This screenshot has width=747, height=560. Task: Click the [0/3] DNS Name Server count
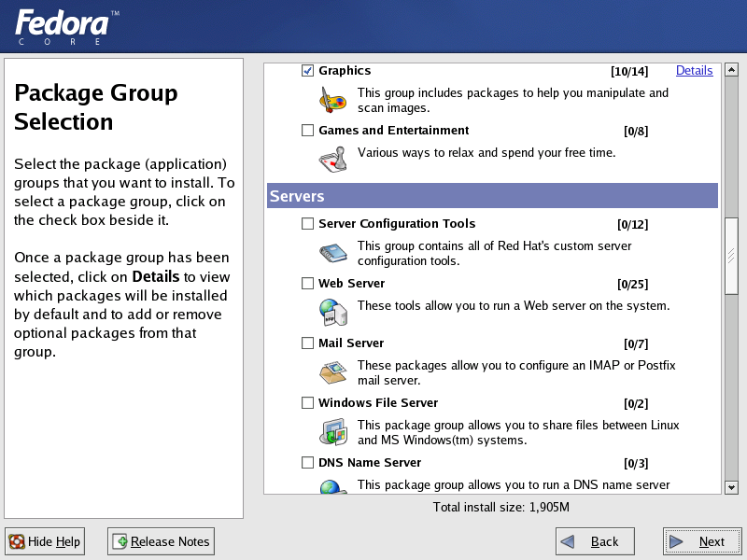click(636, 463)
